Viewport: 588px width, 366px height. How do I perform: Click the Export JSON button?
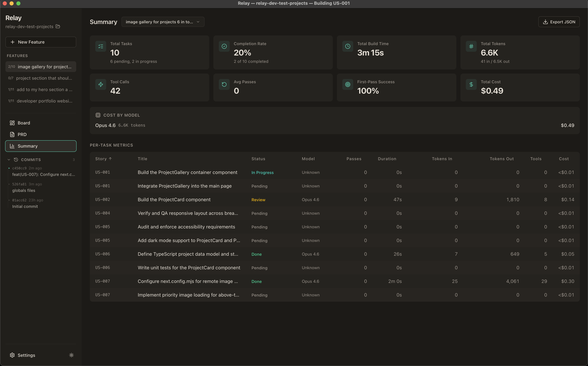(x=559, y=22)
